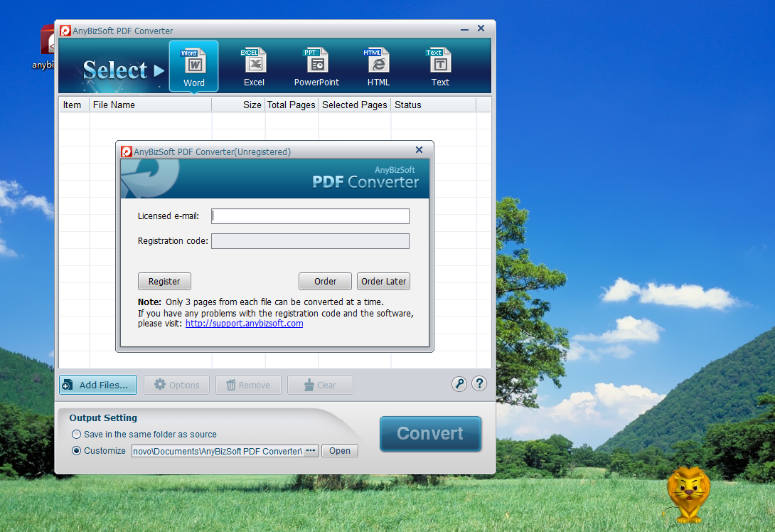Screen dimensions: 775x532
Task: Open the support.anybizsoft.com link
Action: point(244,324)
